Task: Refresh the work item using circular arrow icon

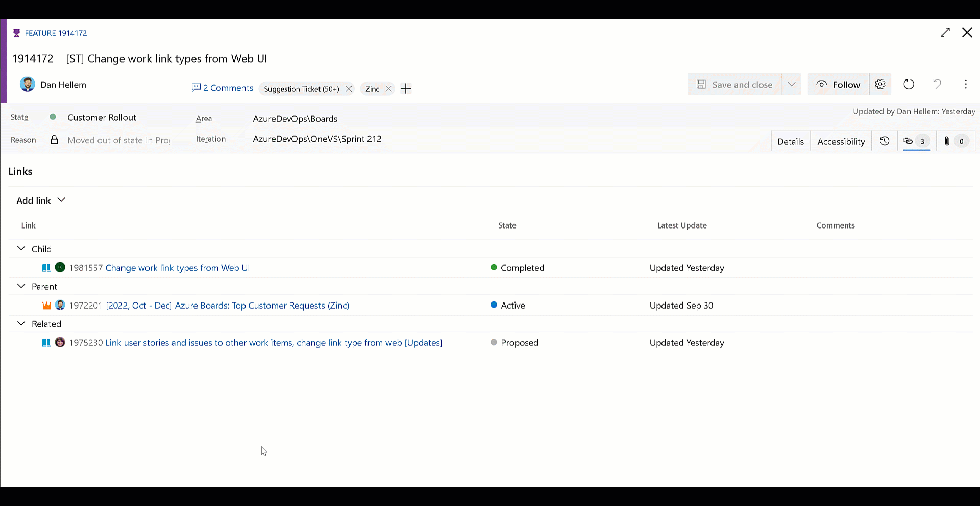Action: tap(909, 84)
